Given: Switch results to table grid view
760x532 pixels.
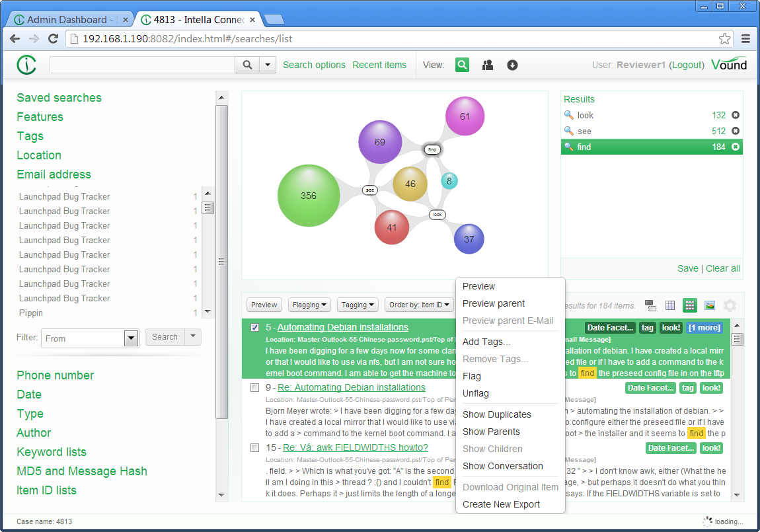Looking at the screenshot, I should pyautogui.click(x=670, y=305).
